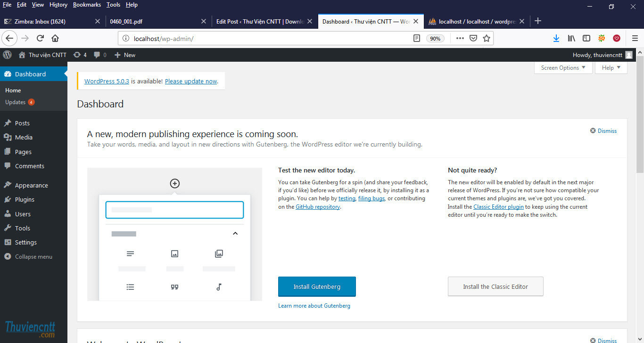
Task: Open the Bookmarks menu
Action: [x=87, y=5]
